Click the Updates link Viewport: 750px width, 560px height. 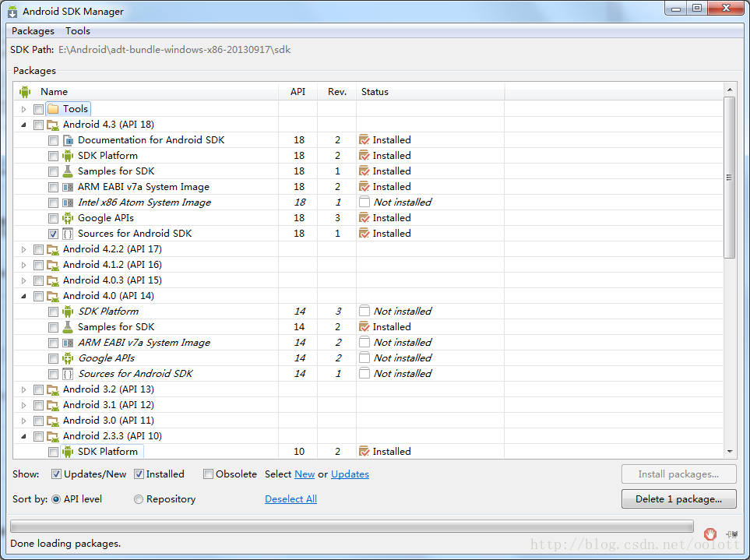350,474
